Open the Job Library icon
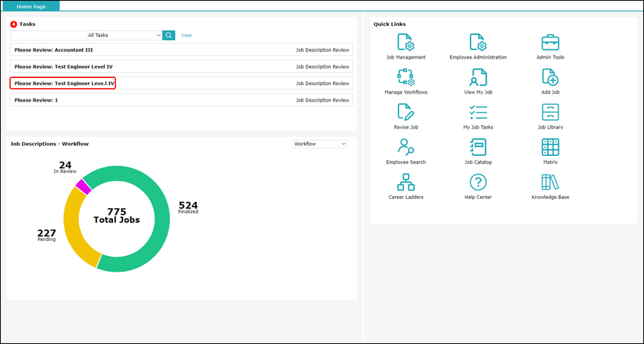644x344 pixels. point(550,112)
